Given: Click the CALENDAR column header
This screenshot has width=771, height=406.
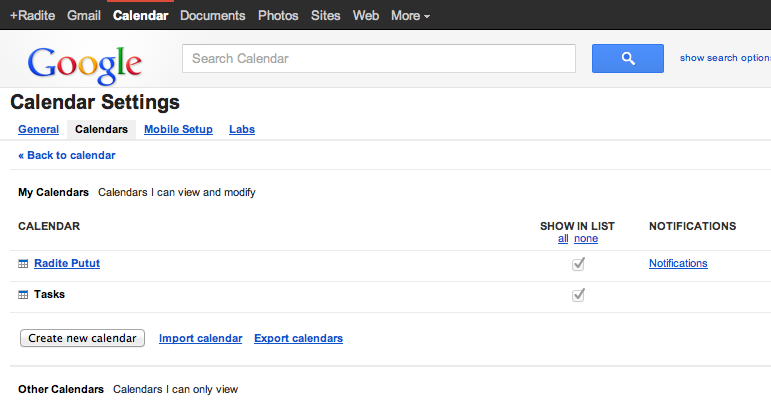Looking at the screenshot, I should click(49, 226).
